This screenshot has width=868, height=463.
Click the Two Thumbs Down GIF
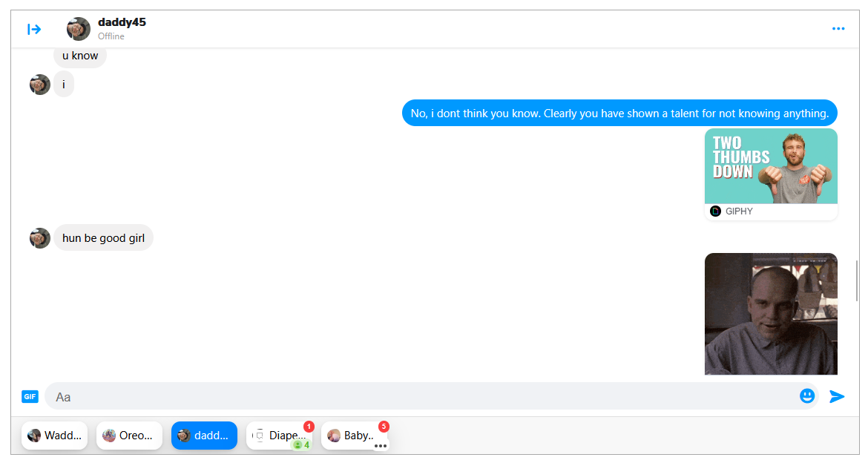(x=771, y=166)
